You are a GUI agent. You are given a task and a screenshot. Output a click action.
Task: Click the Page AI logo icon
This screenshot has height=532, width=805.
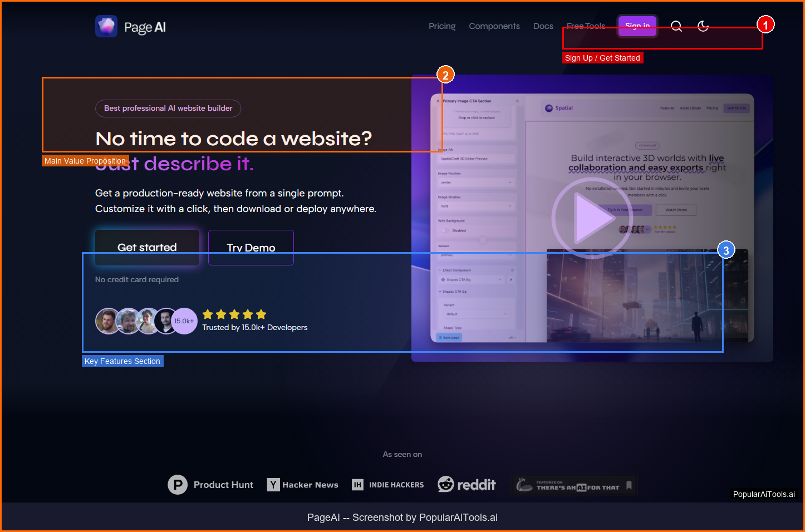click(x=106, y=26)
